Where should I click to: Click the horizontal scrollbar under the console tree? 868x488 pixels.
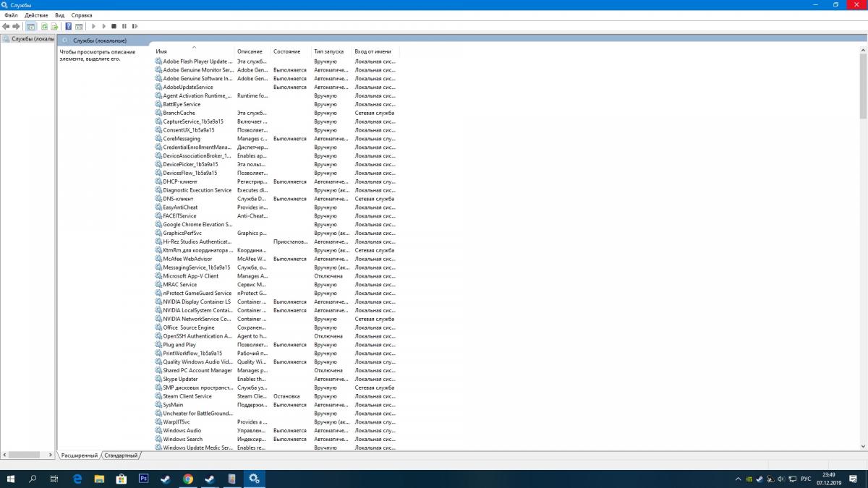[x=27, y=455]
